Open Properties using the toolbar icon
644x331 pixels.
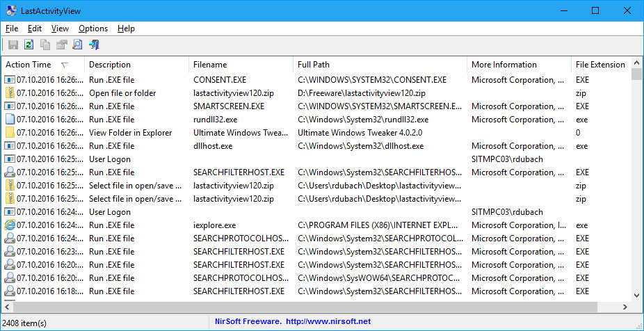(62, 45)
